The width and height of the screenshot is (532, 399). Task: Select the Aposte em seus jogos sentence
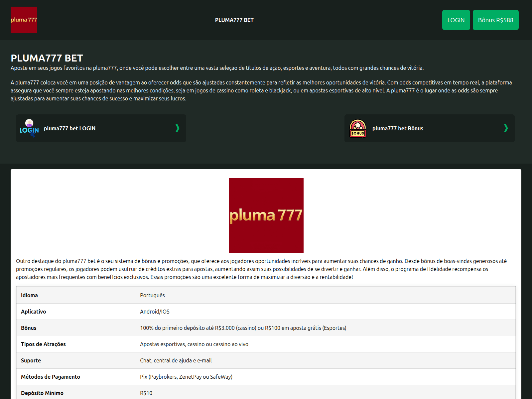coord(217,68)
